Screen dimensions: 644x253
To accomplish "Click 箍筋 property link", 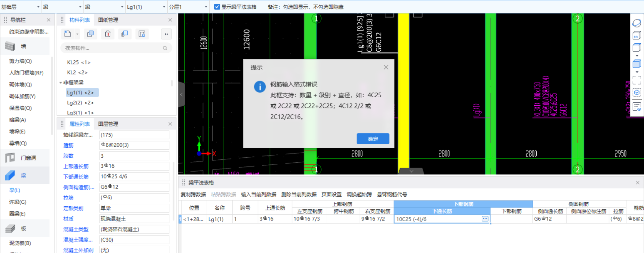I will click(x=68, y=145).
